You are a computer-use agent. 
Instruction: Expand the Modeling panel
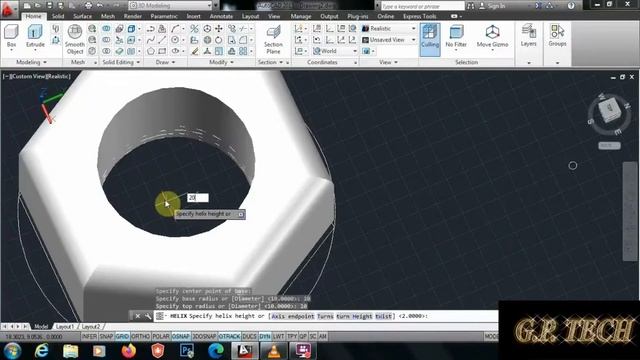31,62
